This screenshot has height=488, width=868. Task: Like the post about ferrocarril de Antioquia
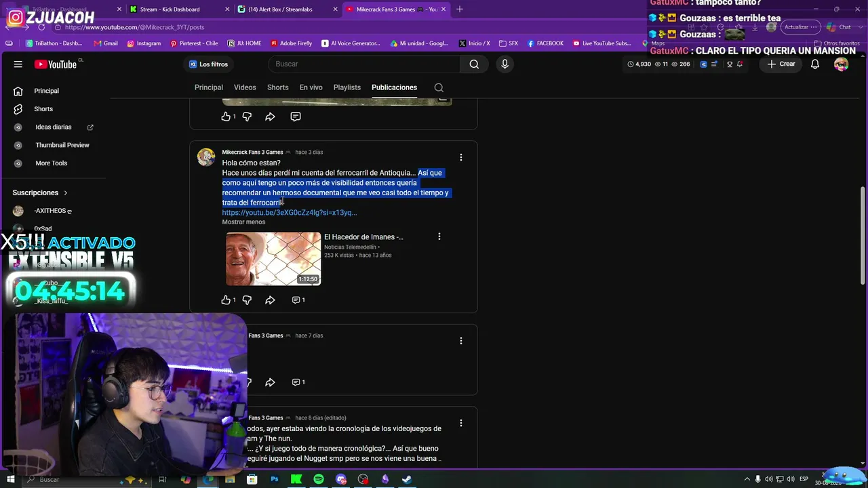pos(226,300)
